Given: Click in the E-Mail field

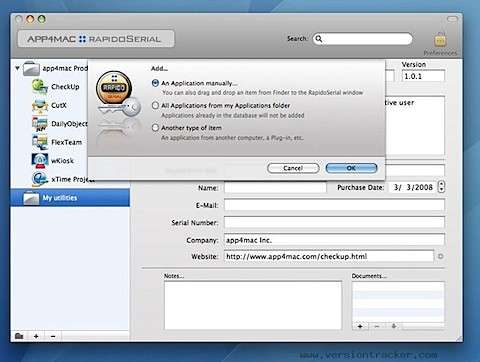Looking at the screenshot, I should tap(334, 205).
